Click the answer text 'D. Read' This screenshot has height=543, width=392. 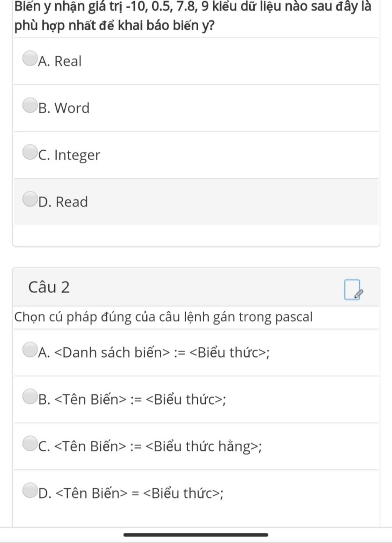[63, 202]
